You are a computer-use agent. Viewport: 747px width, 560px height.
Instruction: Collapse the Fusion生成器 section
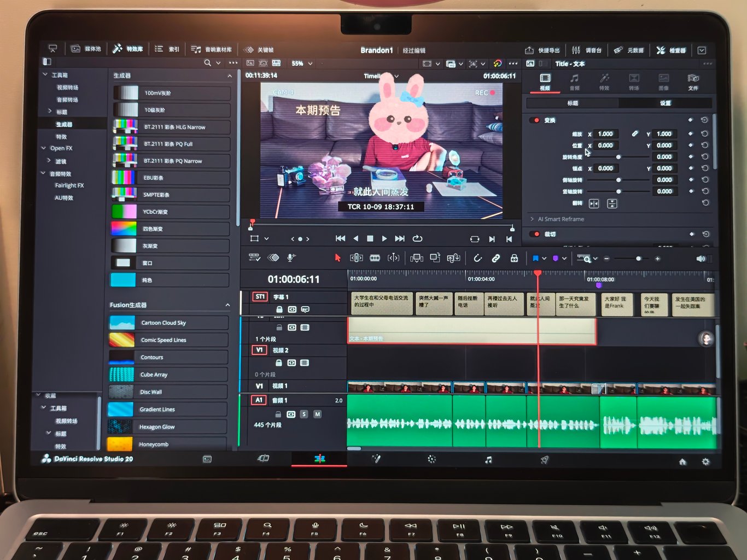pyautogui.click(x=227, y=305)
